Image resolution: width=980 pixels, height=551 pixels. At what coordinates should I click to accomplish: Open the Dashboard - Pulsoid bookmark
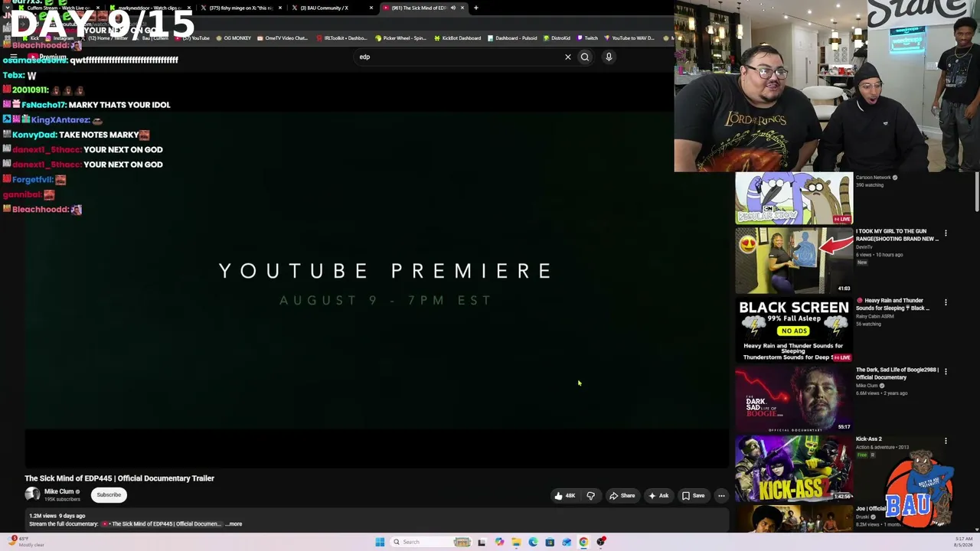[x=512, y=38]
